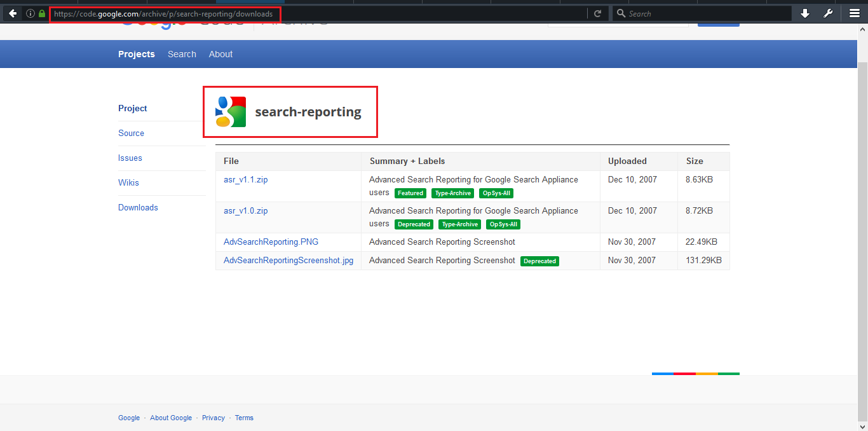Click upload date of asr_v1.1.zip

[x=632, y=179]
